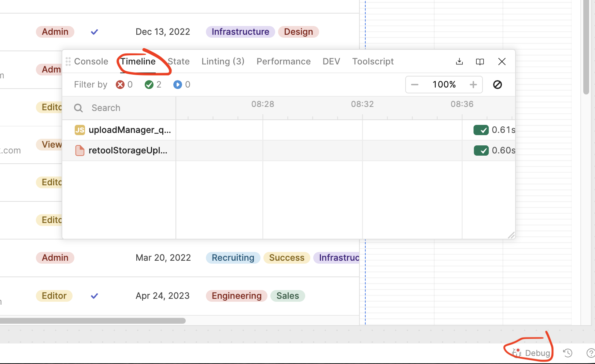595x364 pixels.
Task: Toggle the successful runs filter
Action: click(149, 85)
